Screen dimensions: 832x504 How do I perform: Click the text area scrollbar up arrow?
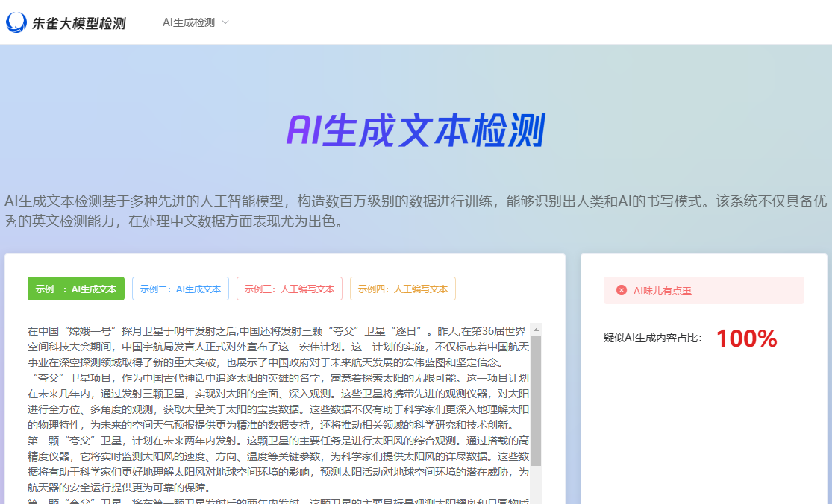click(x=536, y=330)
